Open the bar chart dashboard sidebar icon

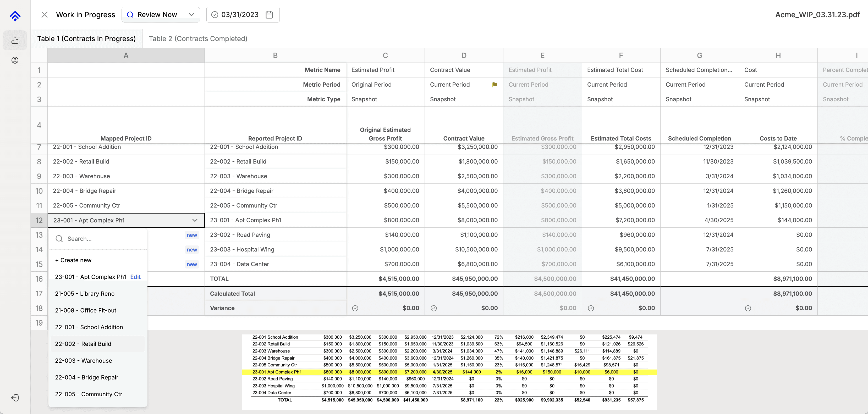point(15,40)
